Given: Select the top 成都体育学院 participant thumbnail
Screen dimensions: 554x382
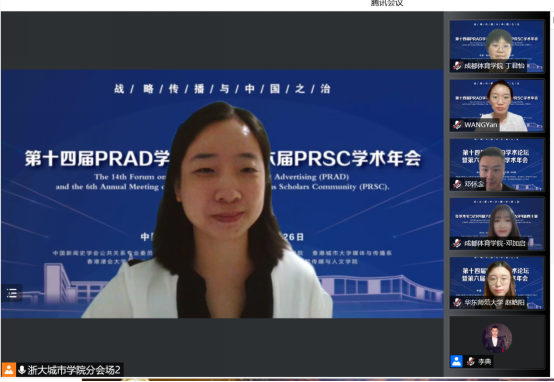Looking at the screenshot, I should [x=497, y=46].
